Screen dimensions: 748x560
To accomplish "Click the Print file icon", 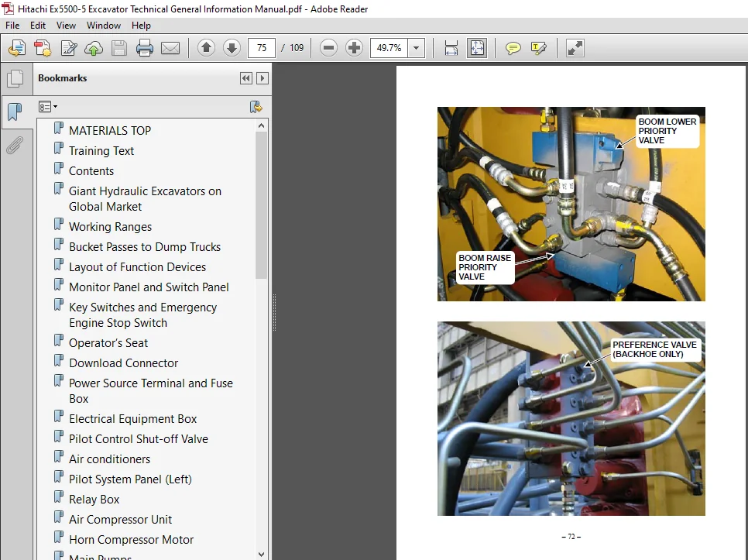I will [145, 48].
